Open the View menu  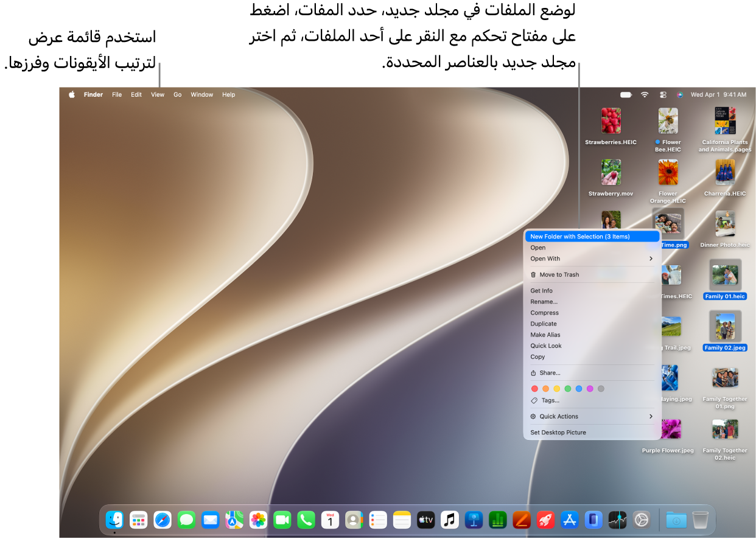coord(158,94)
